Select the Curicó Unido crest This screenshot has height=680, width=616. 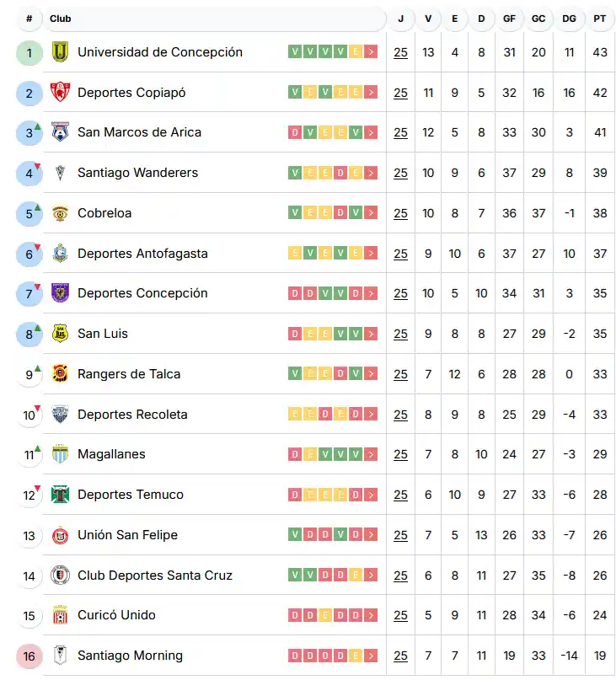pos(58,615)
